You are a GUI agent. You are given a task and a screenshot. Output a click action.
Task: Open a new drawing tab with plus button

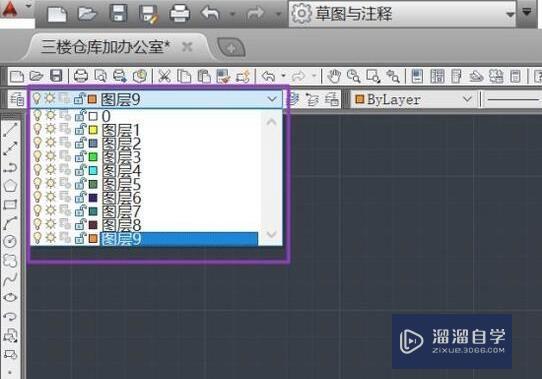(231, 47)
